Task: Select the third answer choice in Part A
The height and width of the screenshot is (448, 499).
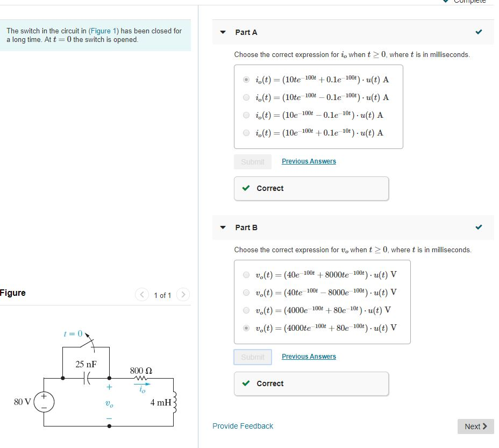Action: (x=246, y=115)
